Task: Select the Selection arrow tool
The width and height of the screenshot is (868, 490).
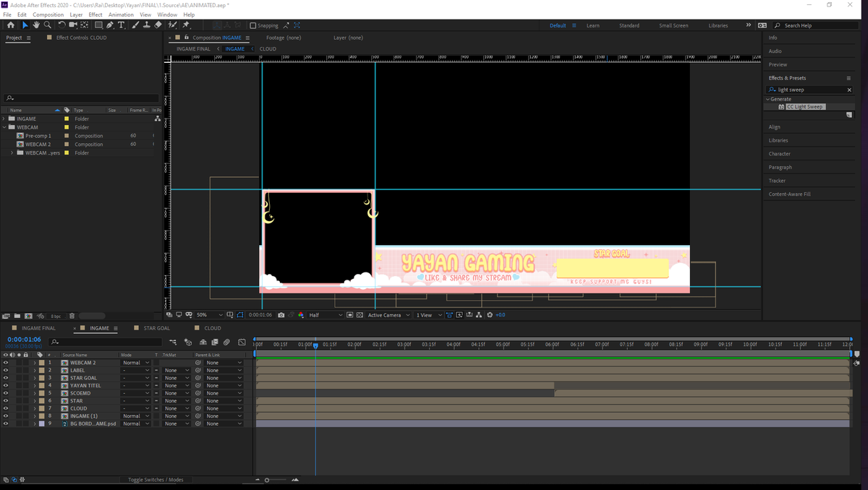Action: point(25,25)
